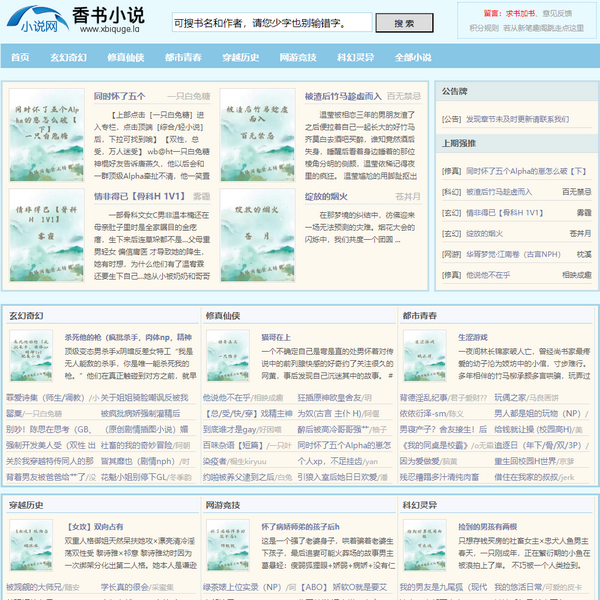600x600 pixels.
Task: Switch to the 玄幻奇幻 nav tab
Action: coord(68,58)
